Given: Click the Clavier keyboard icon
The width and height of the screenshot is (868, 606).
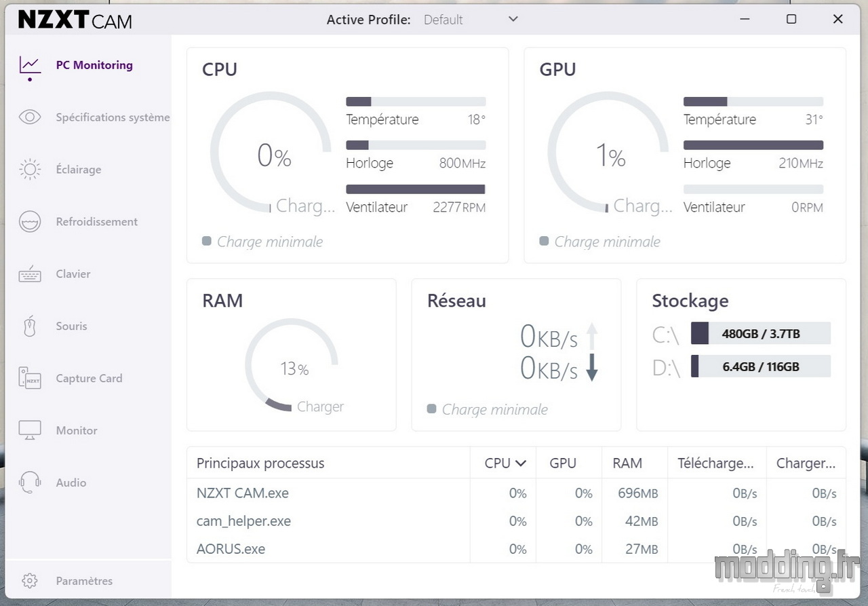Looking at the screenshot, I should point(30,274).
